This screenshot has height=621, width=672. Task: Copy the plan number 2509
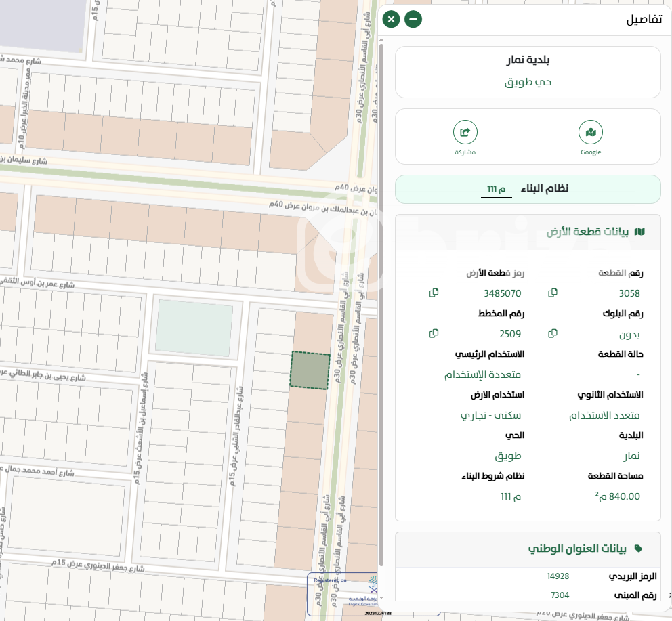click(x=434, y=334)
